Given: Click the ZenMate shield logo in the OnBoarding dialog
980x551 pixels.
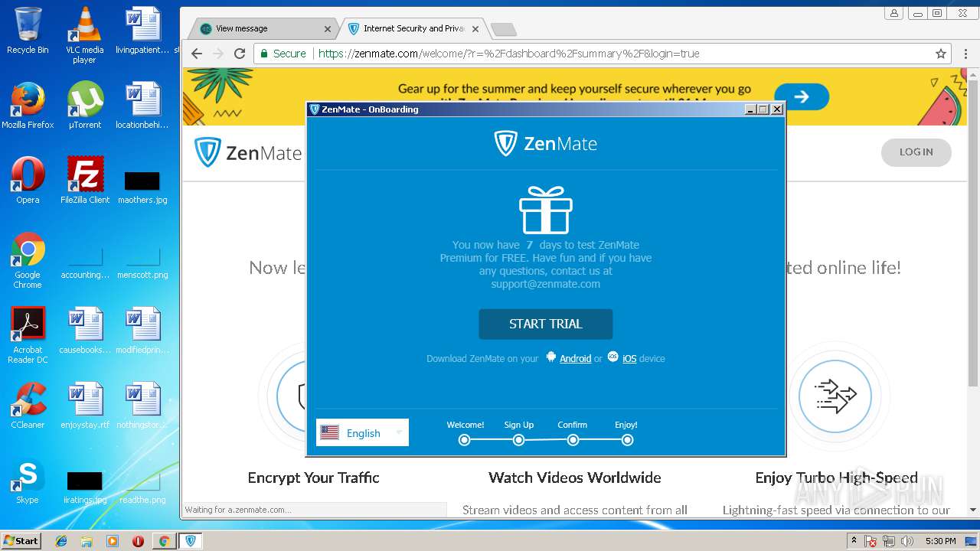Looking at the screenshot, I should 505,143.
